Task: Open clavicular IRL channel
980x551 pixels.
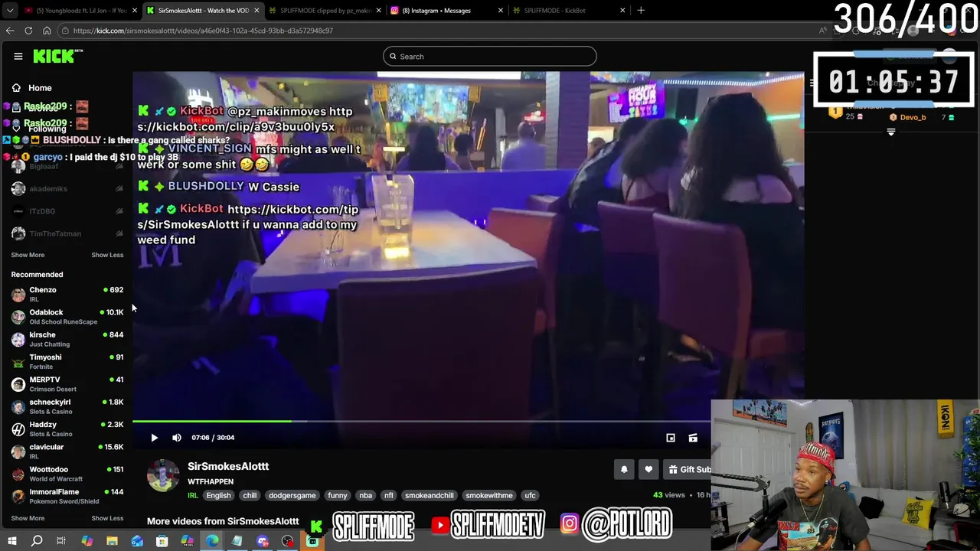Action: (x=67, y=452)
